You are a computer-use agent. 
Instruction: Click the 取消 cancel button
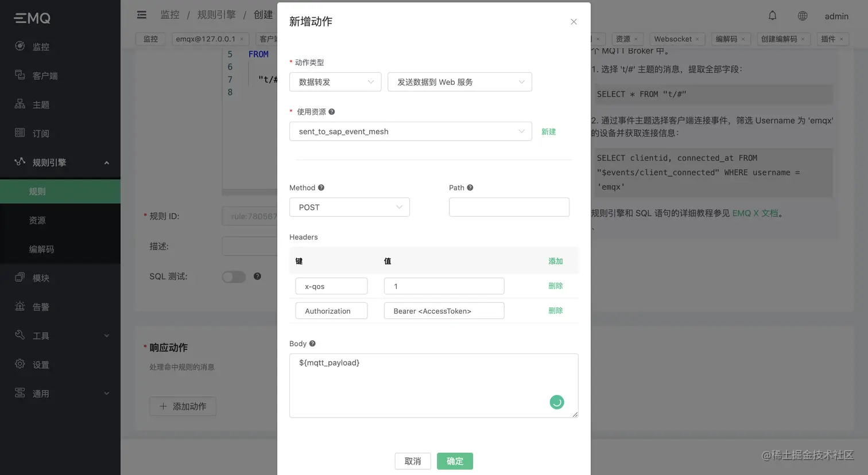(413, 461)
